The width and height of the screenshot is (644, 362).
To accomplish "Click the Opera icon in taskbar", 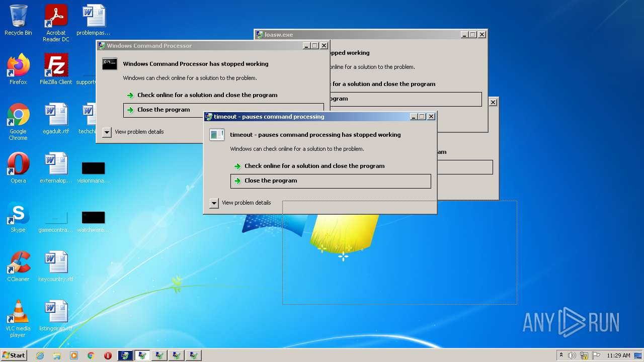I will click(108, 355).
